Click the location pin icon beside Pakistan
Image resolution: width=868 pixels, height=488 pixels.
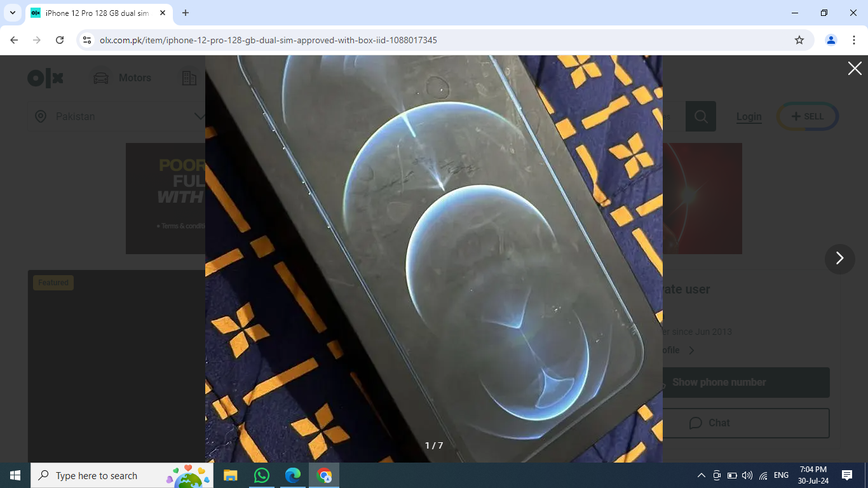point(41,116)
